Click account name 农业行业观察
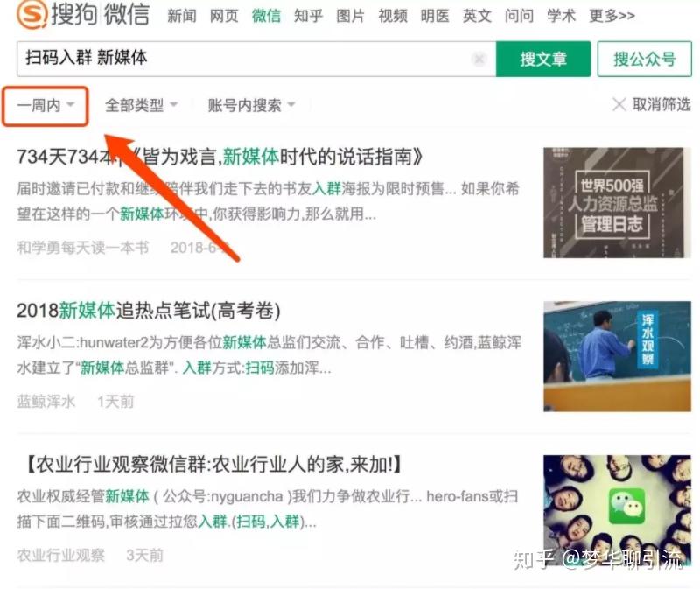700x589 pixels. pyautogui.click(x=60, y=556)
